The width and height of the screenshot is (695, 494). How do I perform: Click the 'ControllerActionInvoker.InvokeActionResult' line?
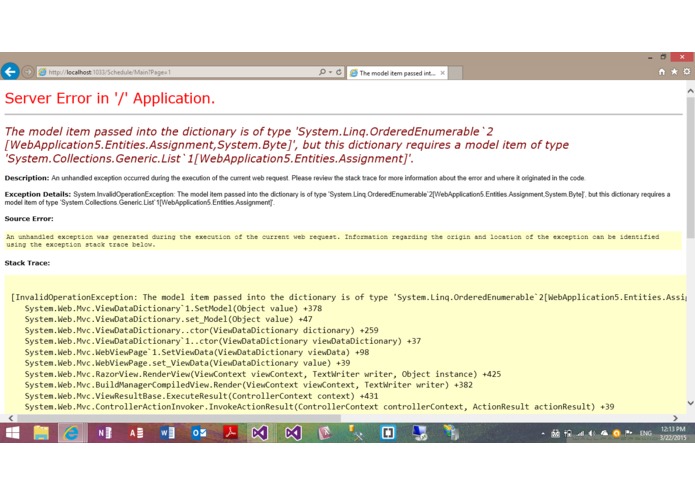tap(319, 407)
